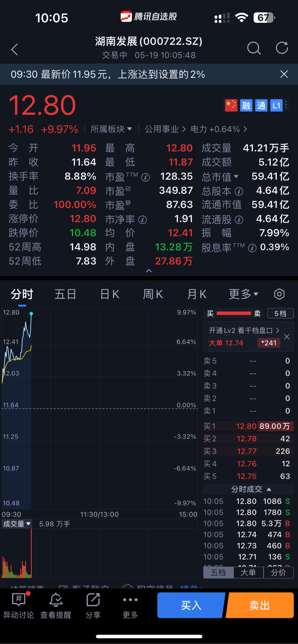Image resolution: width=298 pixels, height=644 pixels.
Task: Switch order book to 大单 view
Action: pos(248,572)
